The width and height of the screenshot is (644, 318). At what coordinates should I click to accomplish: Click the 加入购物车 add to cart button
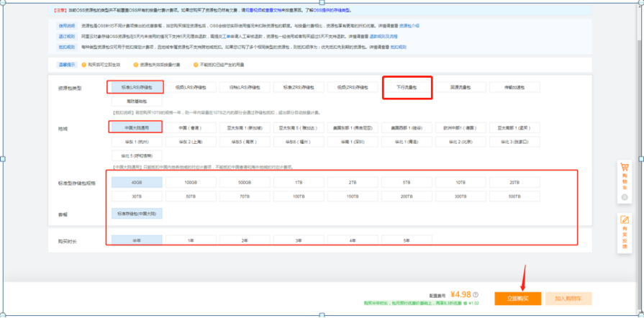(569, 299)
